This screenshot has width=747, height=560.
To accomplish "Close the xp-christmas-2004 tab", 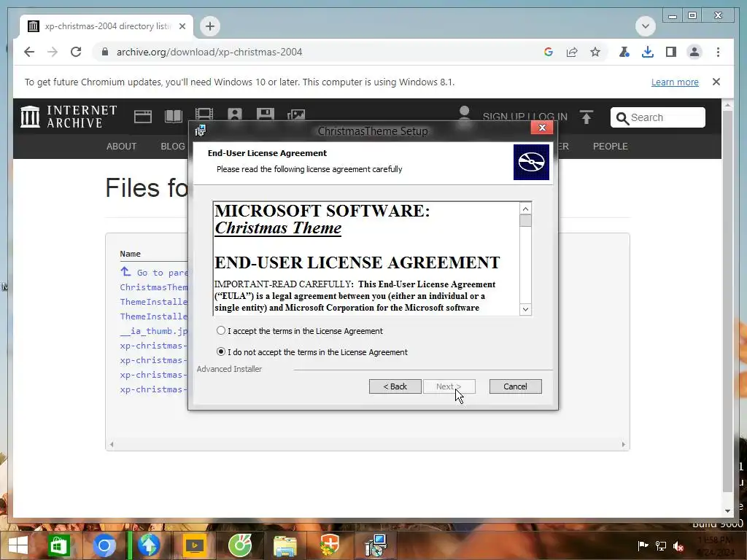I will click(x=182, y=26).
